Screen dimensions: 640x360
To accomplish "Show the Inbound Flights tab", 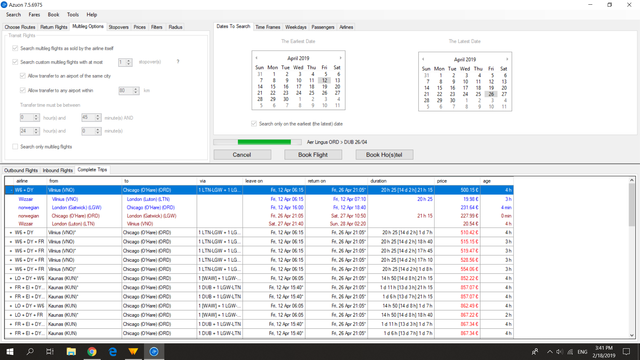I will [x=58, y=170].
